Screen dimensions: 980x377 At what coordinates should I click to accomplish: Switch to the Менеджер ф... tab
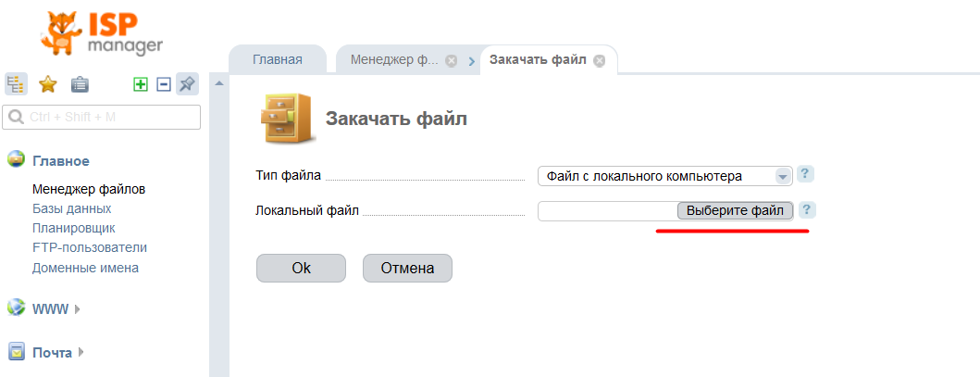point(394,60)
